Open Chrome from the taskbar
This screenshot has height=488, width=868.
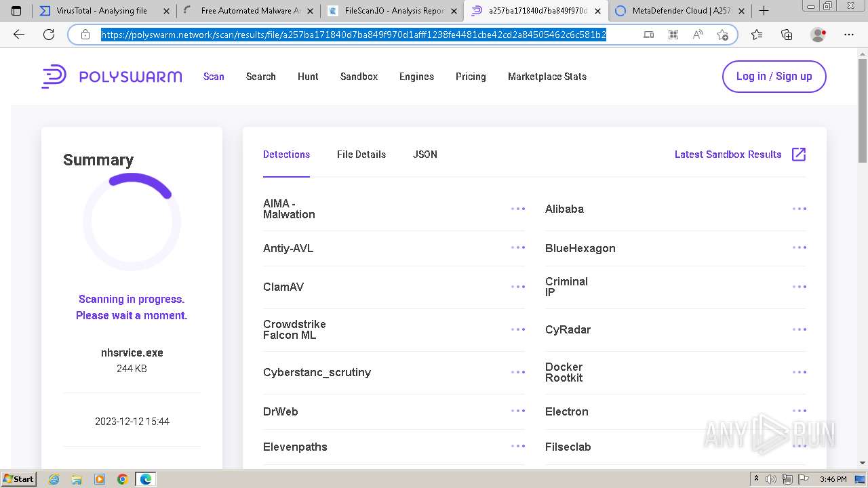pos(123,479)
